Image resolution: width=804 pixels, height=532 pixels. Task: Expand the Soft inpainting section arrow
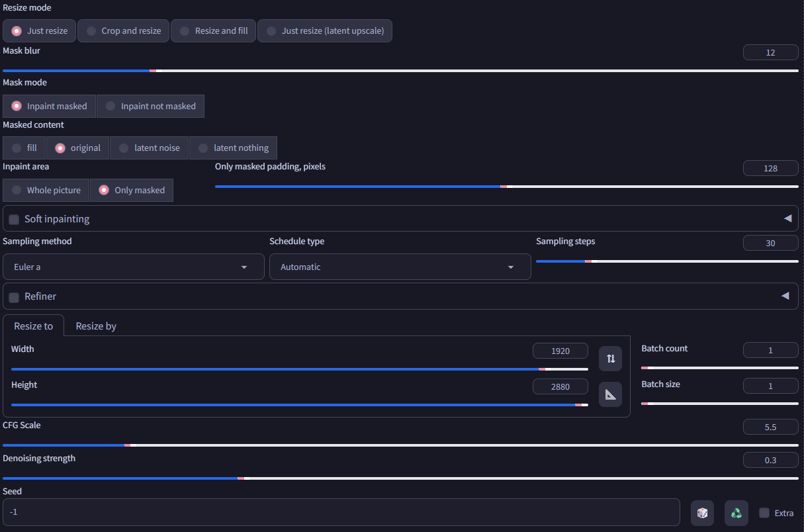click(x=787, y=218)
